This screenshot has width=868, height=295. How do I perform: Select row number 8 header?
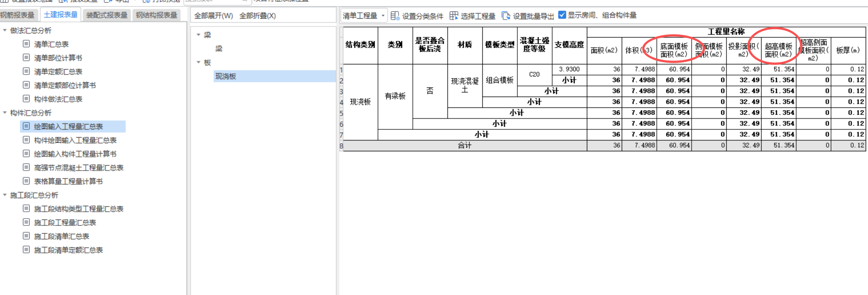pos(341,146)
